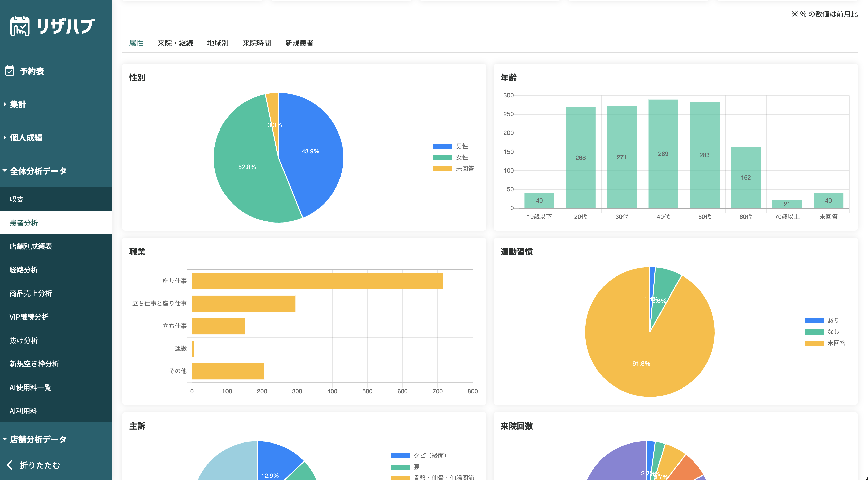The height and width of the screenshot is (480, 868).
Task: Switch to the 属性 tab
Action: (x=136, y=43)
